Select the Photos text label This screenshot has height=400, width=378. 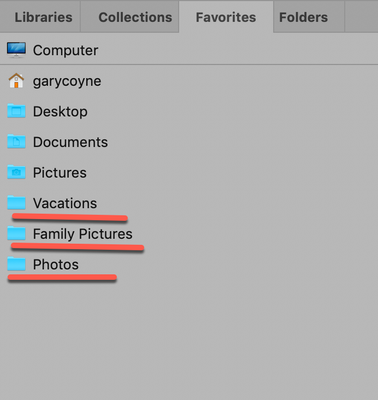point(56,265)
